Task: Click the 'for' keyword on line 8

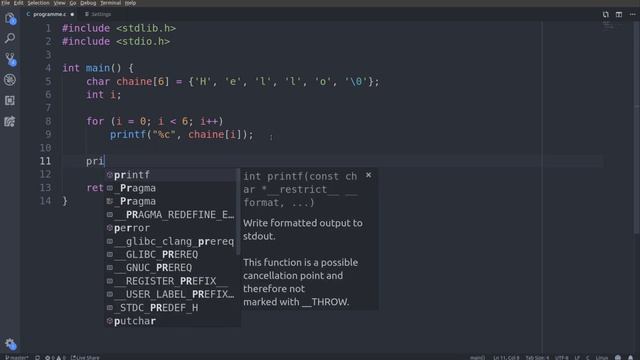Action: [95, 121]
